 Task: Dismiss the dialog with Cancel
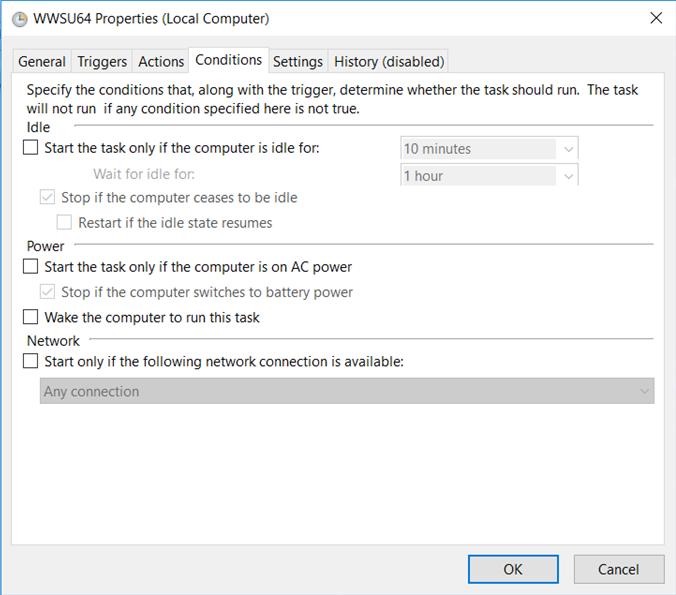coord(619,569)
